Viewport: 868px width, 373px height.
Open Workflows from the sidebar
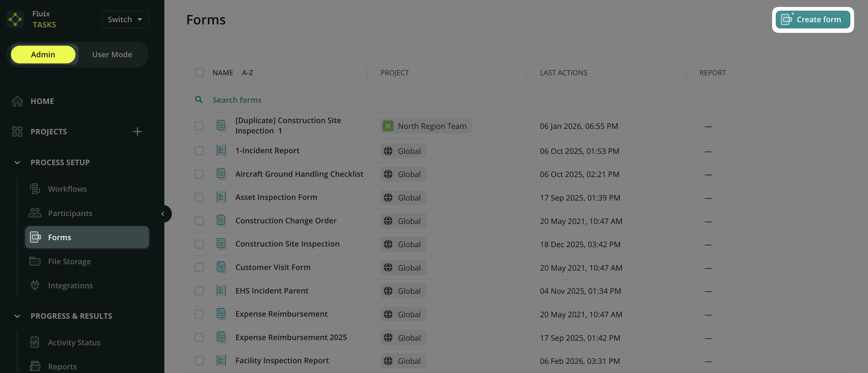(x=67, y=189)
